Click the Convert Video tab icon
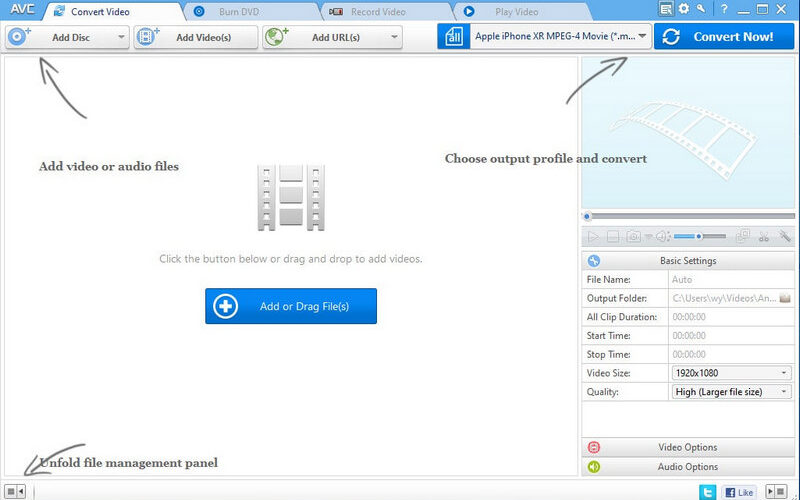 [60, 11]
